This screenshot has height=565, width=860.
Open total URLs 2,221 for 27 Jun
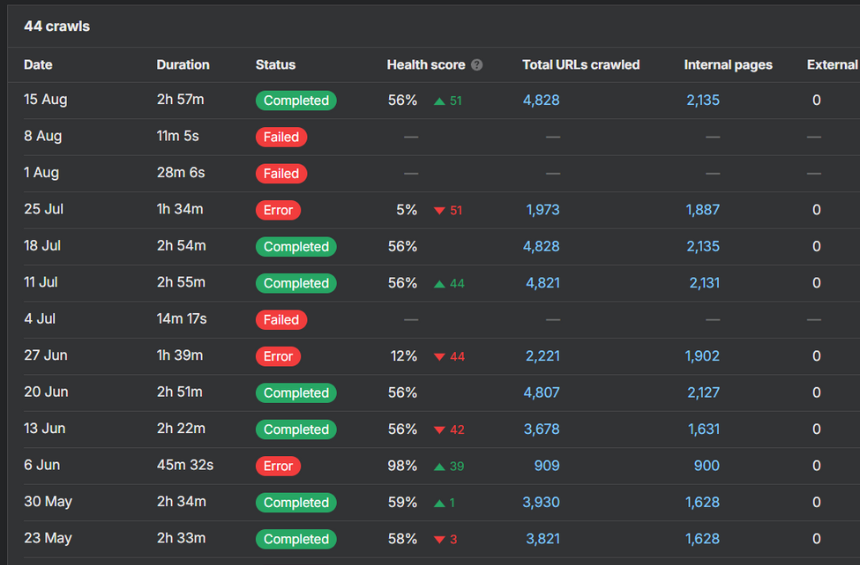pyautogui.click(x=543, y=356)
